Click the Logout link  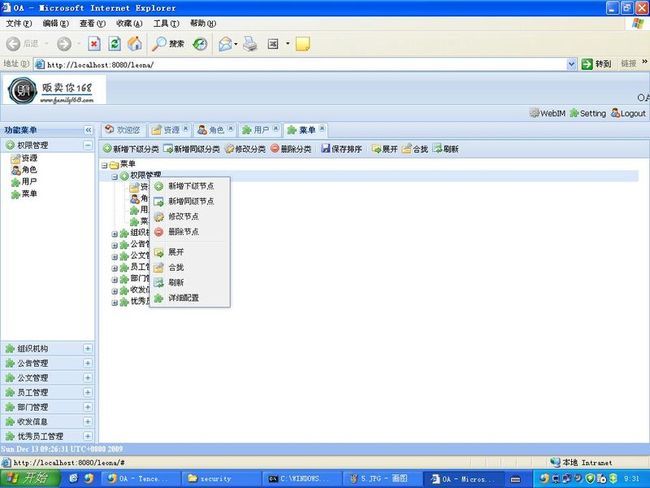tap(629, 113)
